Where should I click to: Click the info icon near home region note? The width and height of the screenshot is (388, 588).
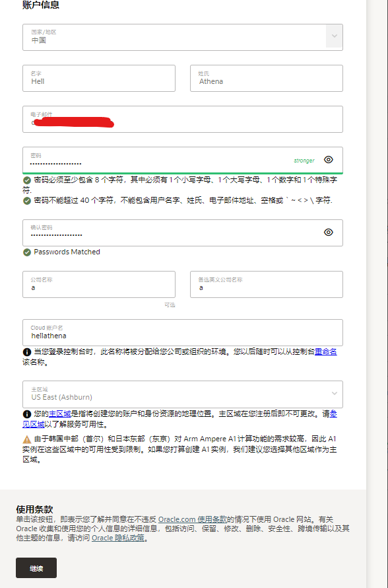(27, 414)
